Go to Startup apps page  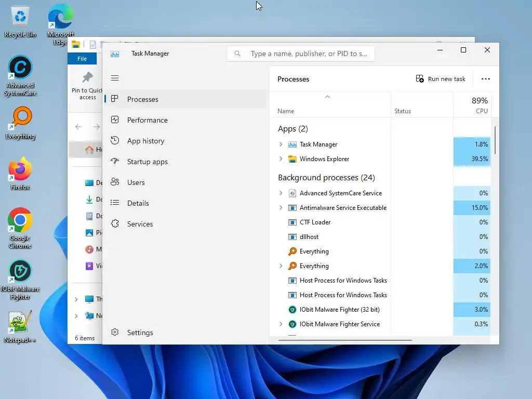tap(185, 162)
